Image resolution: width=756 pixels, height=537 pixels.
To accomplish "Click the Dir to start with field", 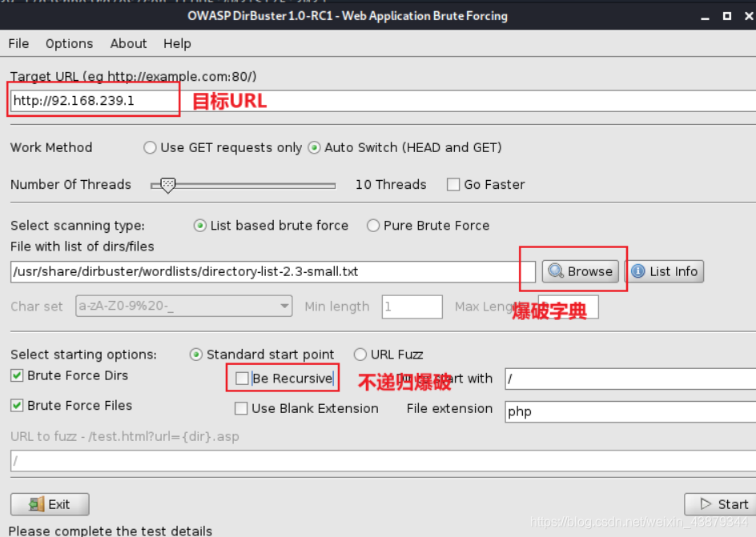I will pos(630,379).
